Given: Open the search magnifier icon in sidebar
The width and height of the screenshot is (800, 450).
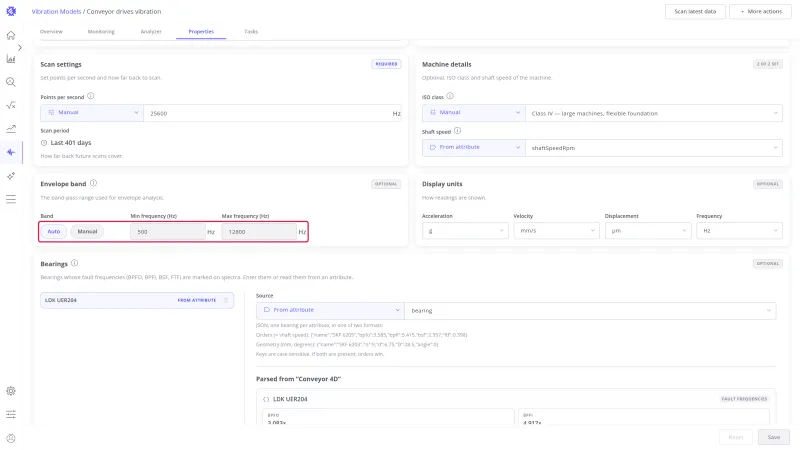Looking at the screenshot, I should pos(11,82).
